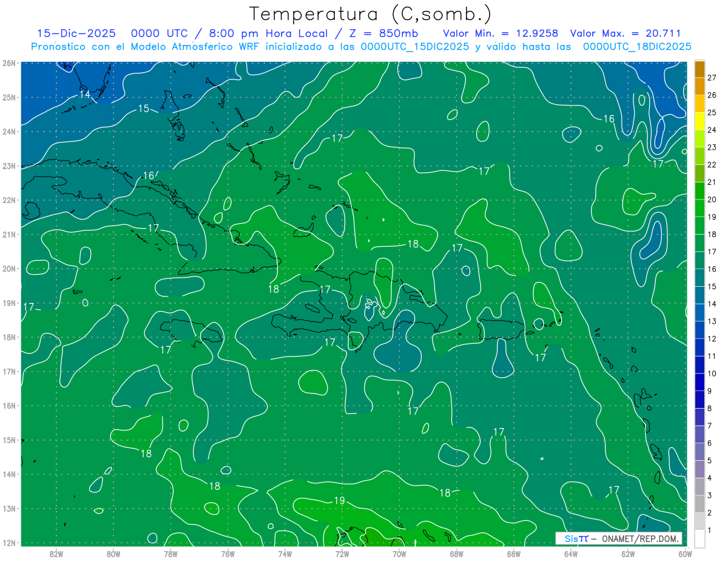Screen dimensions: 728x562
Task: Click the 14 contour label on the map
Action: pos(85,95)
